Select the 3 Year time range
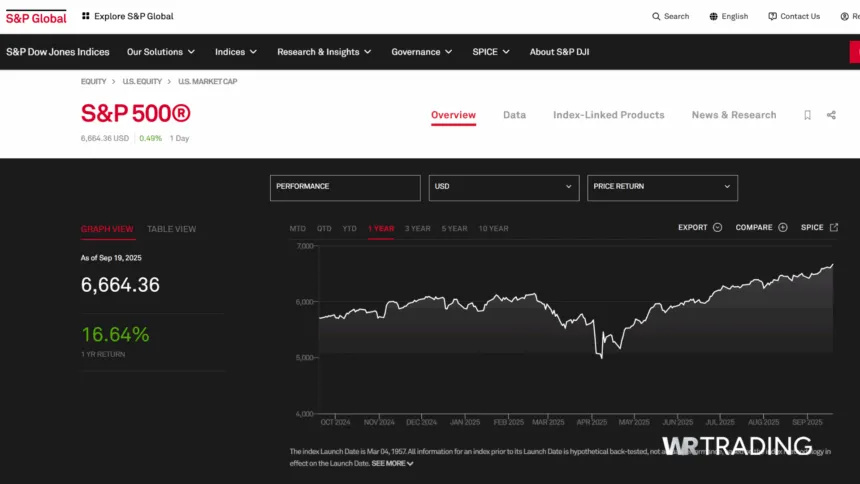This screenshot has width=860, height=484. (x=417, y=229)
